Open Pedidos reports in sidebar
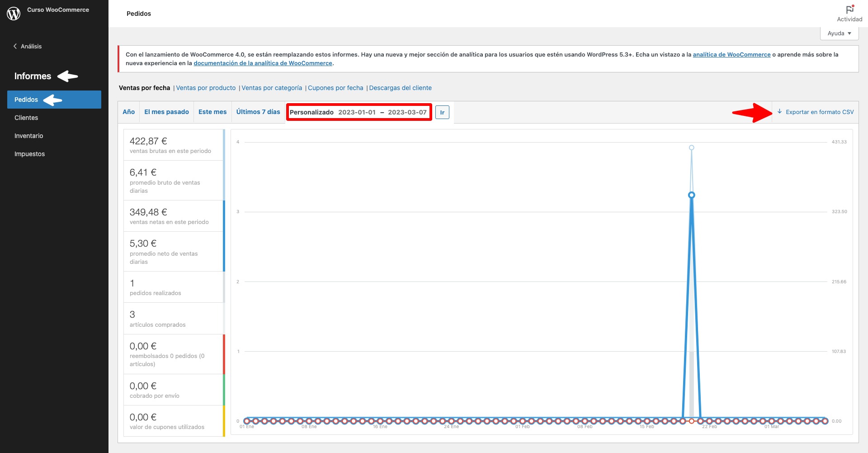This screenshot has height=453, width=868. pos(26,100)
